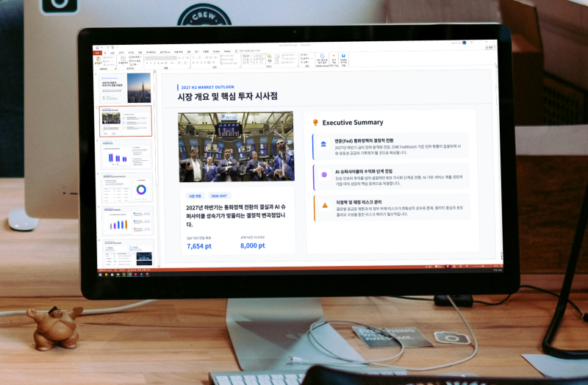Open the Share dropdown button at top right
Viewport: 588px width, 385px height.
pyautogui.click(x=490, y=48)
